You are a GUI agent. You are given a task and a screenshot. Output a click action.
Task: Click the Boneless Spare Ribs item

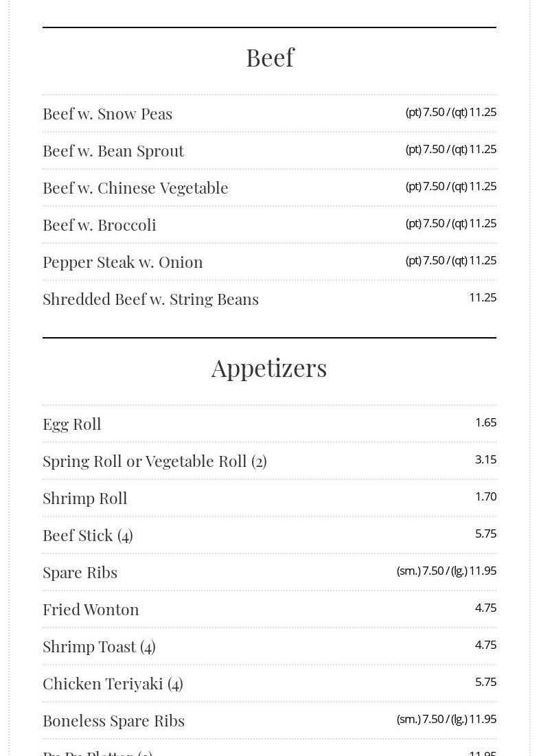click(113, 720)
